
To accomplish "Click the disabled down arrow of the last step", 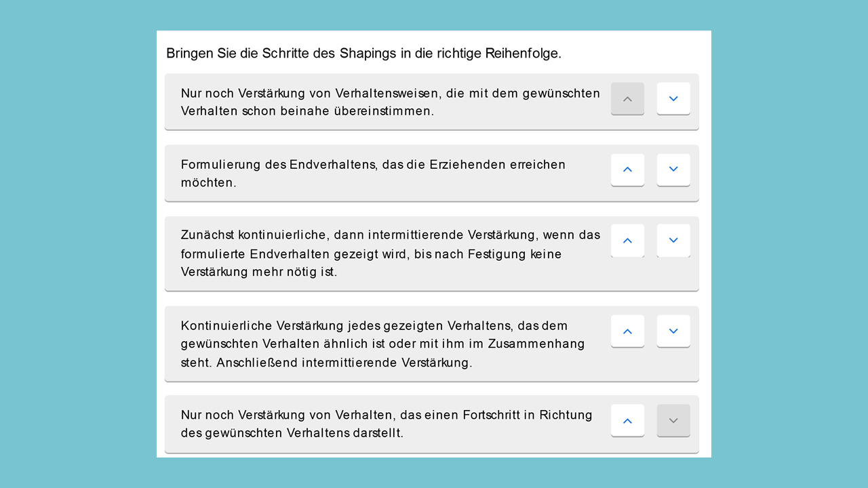I will [673, 421].
